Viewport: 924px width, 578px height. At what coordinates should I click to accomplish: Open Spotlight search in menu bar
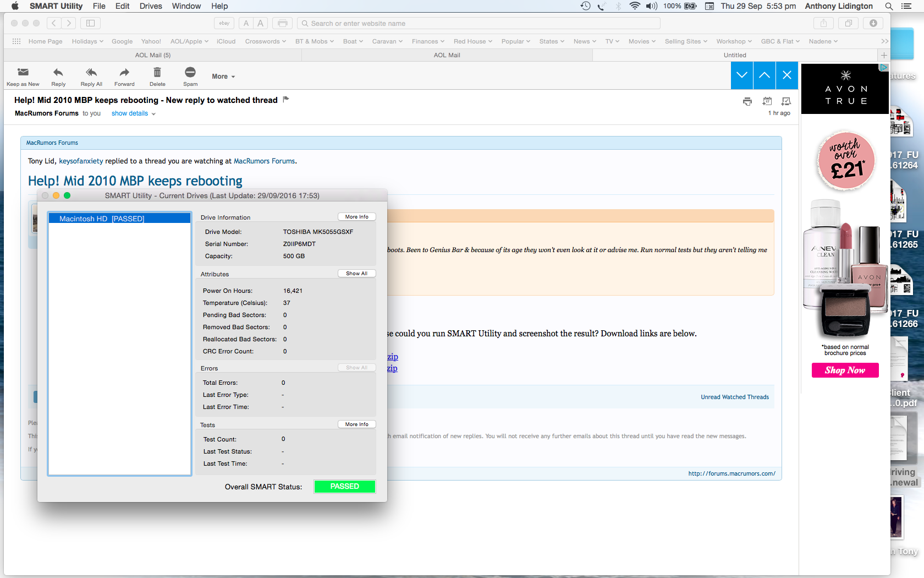(x=889, y=6)
